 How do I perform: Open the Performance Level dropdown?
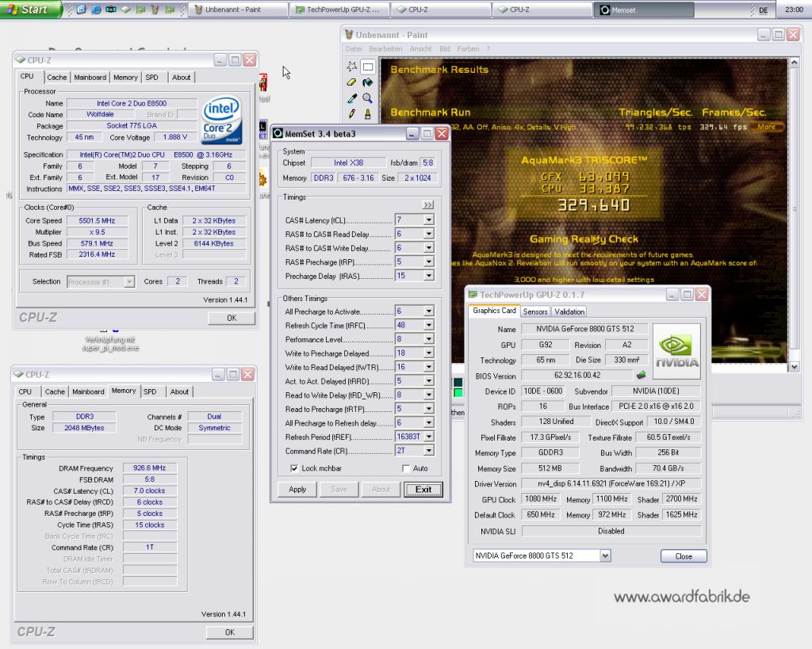429,339
